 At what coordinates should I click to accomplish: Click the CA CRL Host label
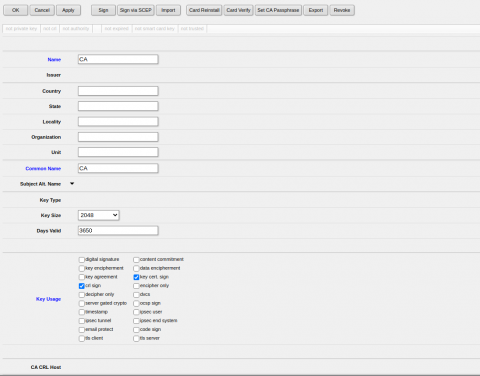46,367
